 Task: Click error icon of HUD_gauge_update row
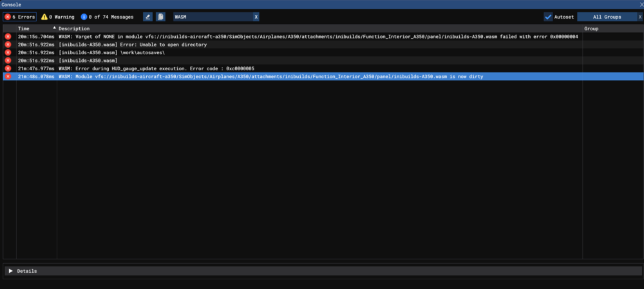tap(8, 68)
